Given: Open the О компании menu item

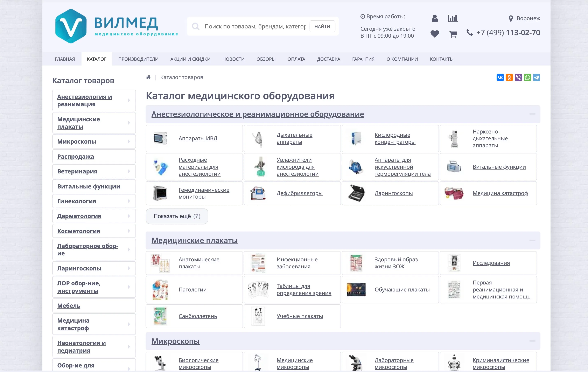Looking at the screenshot, I should [x=402, y=59].
